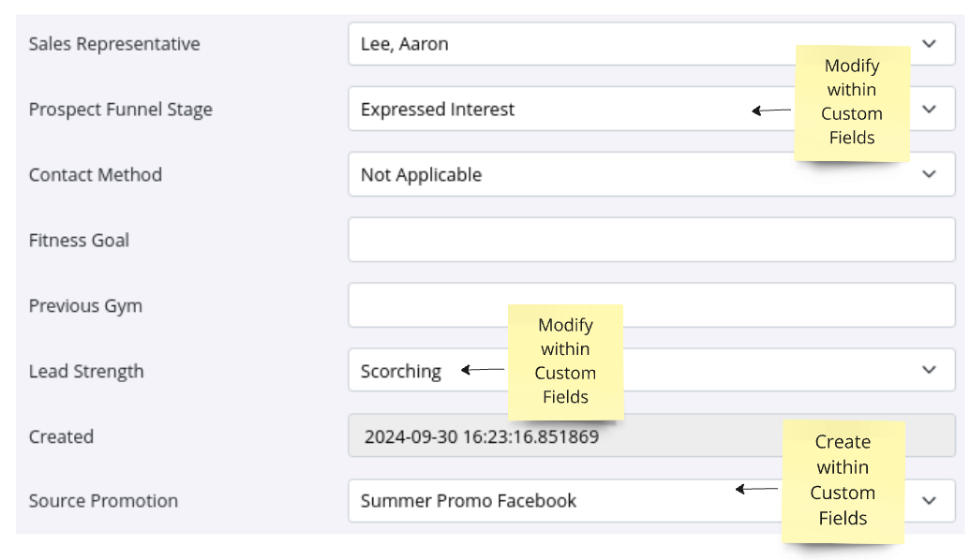Select the Create within Custom Fields note
Image resolution: width=970 pixels, height=560 pixels.
(843, 481)
